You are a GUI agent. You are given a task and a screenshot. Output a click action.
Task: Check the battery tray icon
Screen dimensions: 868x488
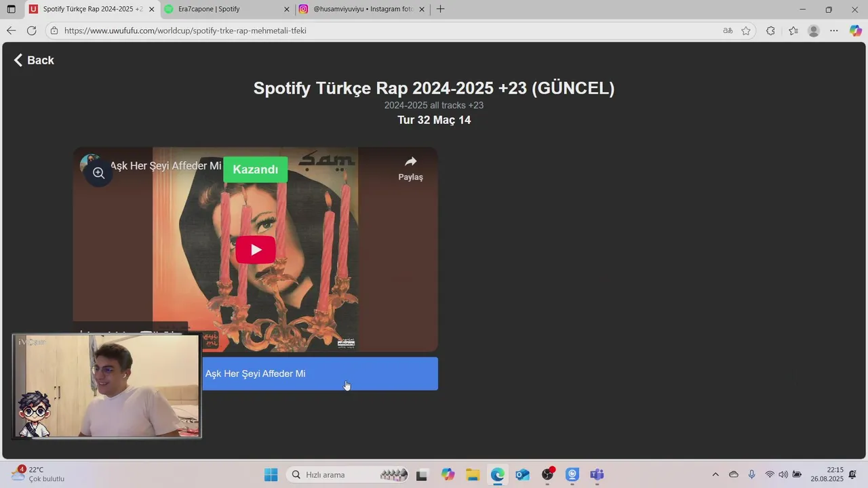coord(797,474)
